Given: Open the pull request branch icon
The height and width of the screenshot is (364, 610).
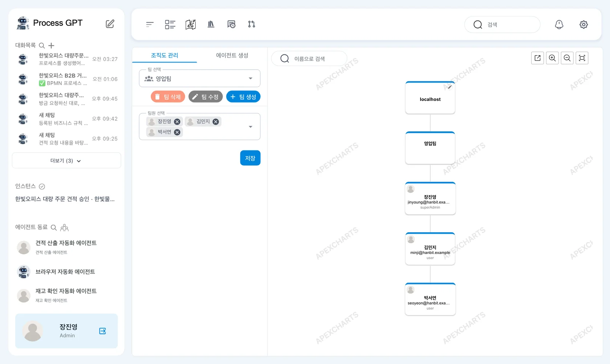Looking at the screenshot, I should coord(252,24).
